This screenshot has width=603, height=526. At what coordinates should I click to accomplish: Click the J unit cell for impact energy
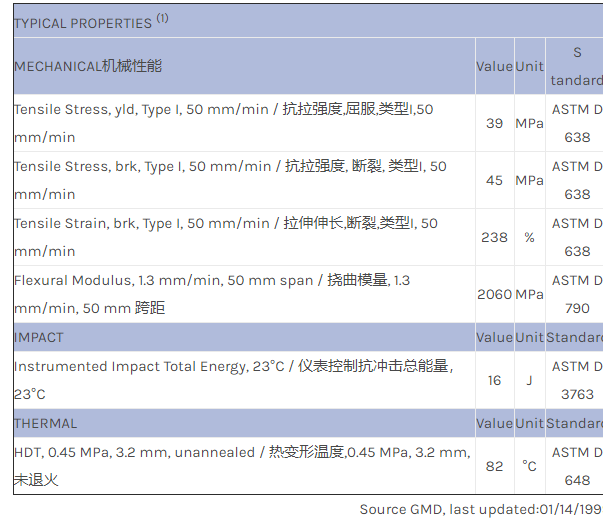tap(529, 380)
